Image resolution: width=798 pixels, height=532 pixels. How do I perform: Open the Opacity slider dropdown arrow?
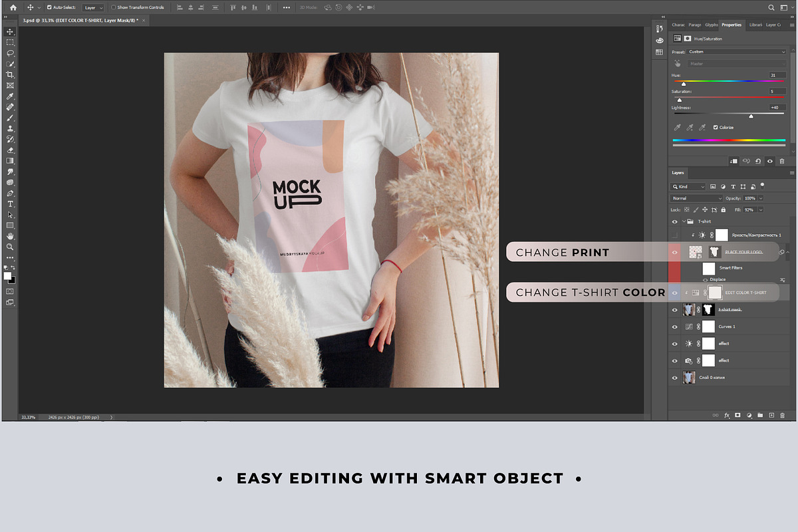761,198
